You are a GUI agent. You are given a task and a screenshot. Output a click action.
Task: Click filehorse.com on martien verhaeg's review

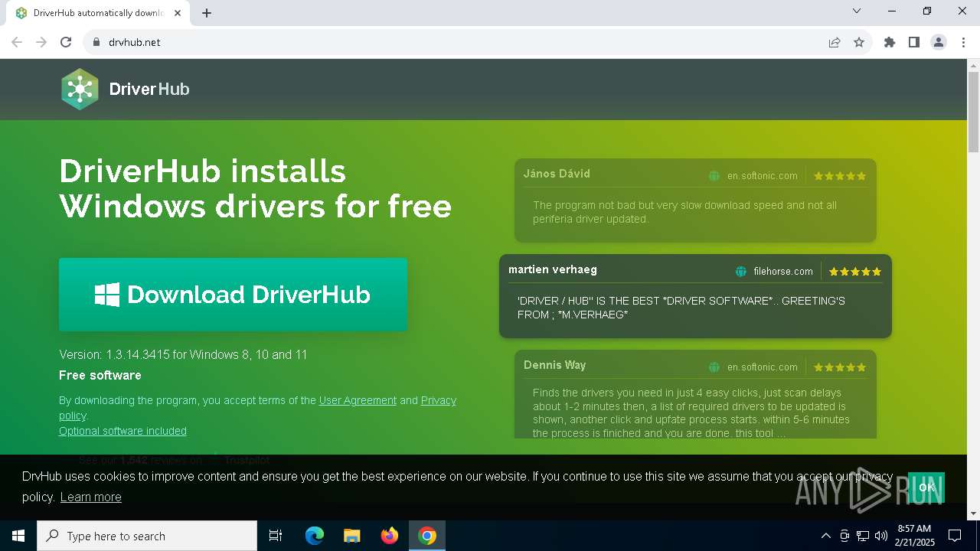coord(783,272)
